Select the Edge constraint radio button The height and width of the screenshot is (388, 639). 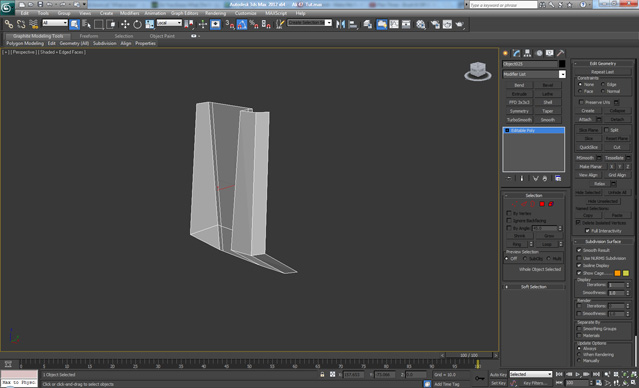[603, 84]
